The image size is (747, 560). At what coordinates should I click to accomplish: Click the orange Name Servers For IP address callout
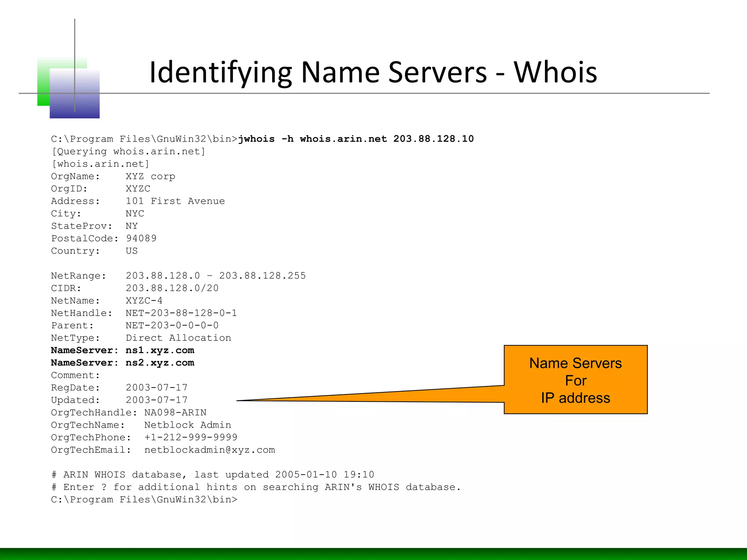pyautogui.click(x=576, y=380)
